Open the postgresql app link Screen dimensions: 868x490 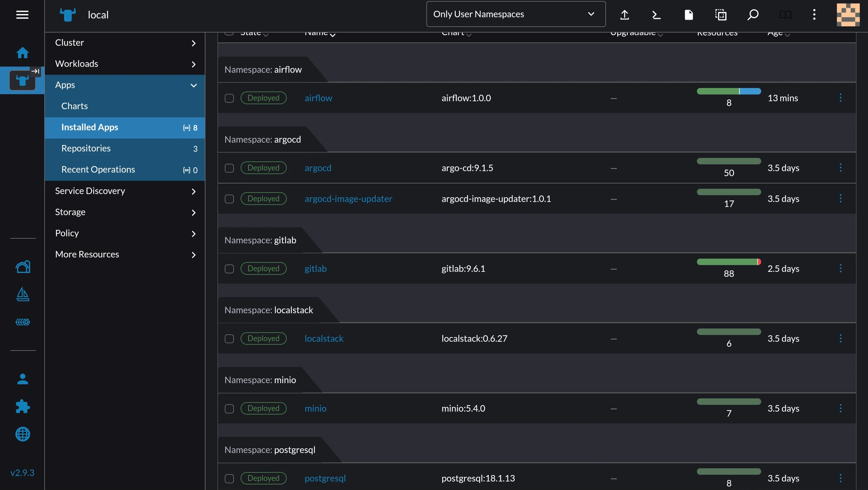[325, 478]
